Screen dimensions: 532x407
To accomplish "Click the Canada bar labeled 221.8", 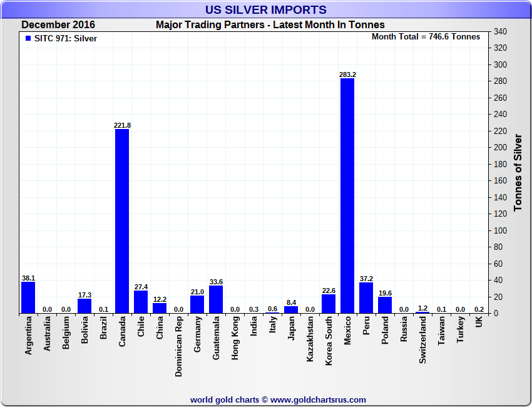I will (x=122, y=221).
